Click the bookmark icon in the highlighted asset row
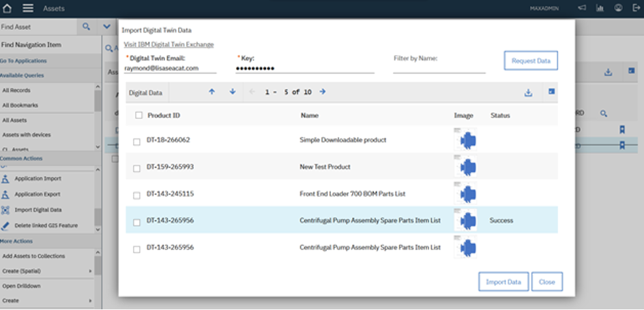644x310 pixels. click(622, 145)
